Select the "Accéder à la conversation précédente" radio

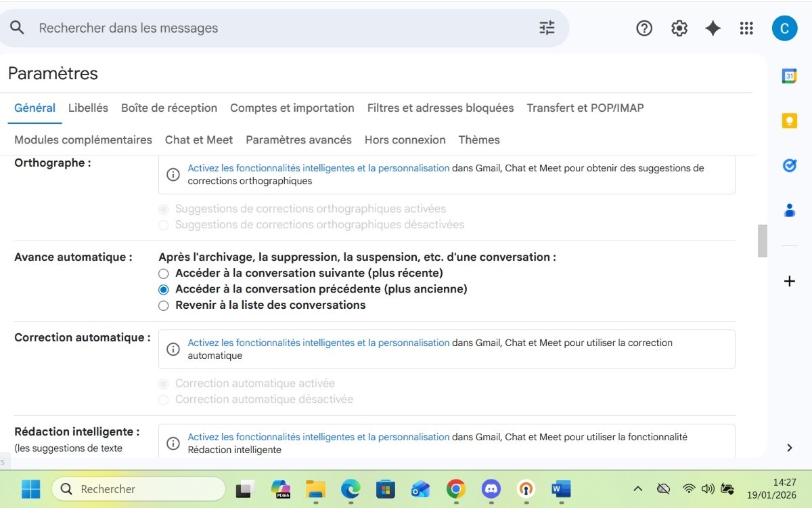(163, 289)
